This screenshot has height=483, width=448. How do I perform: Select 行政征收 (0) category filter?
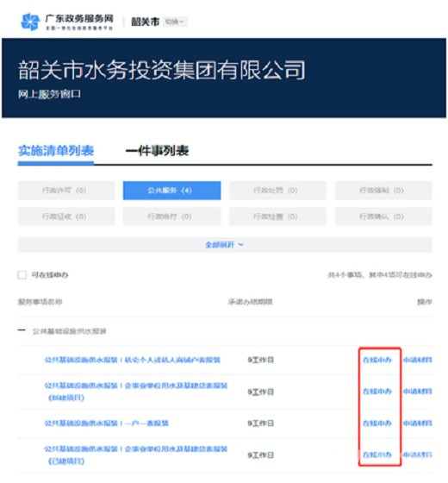point(66,216)
